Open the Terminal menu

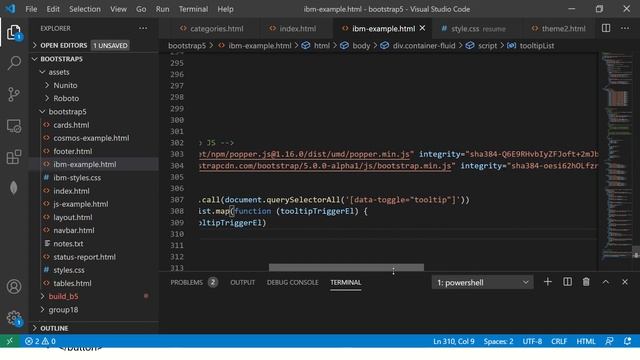pos(193,9)
